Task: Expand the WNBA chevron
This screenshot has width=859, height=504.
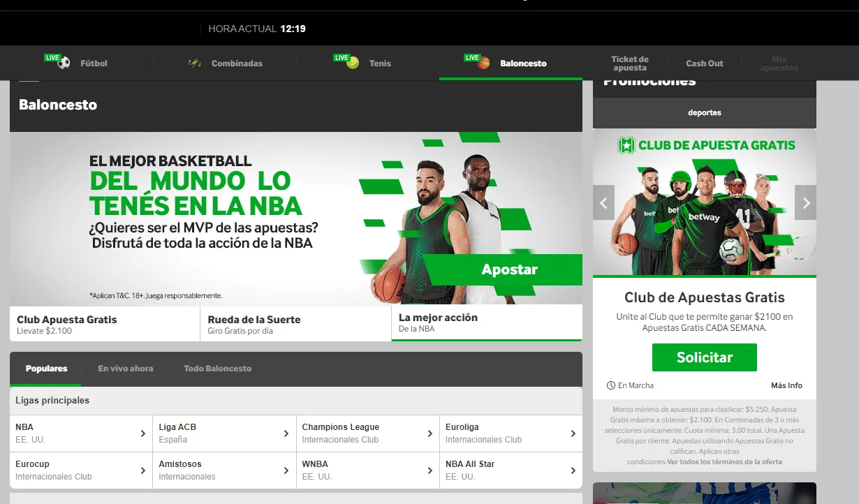Action: point(429,470)
